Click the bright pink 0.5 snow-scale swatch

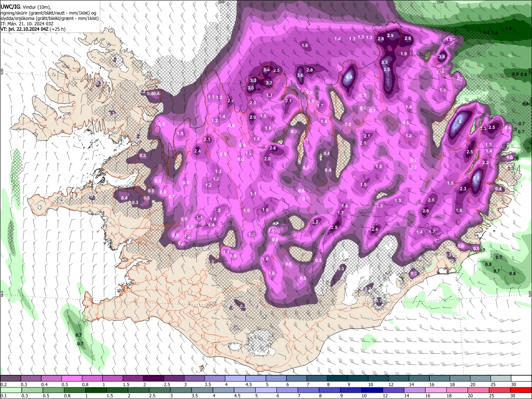tap(71, 379)
